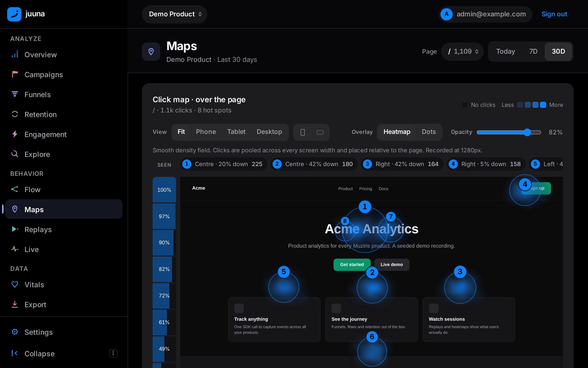Choose the Tablet view
This screenshot has width=588, height=368.
coord(236,132)
